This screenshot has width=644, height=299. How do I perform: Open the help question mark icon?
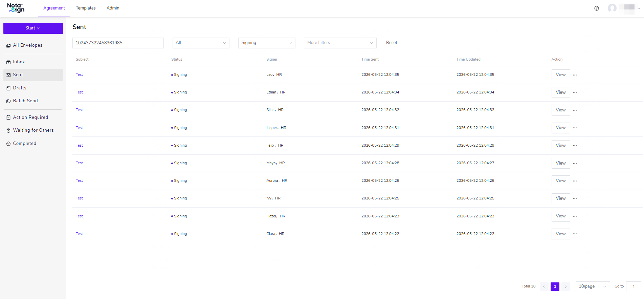597,8
